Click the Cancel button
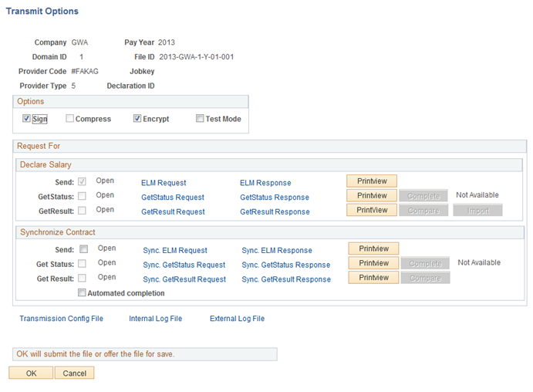This screenshot has width=533, height=392. pos(75,373)
